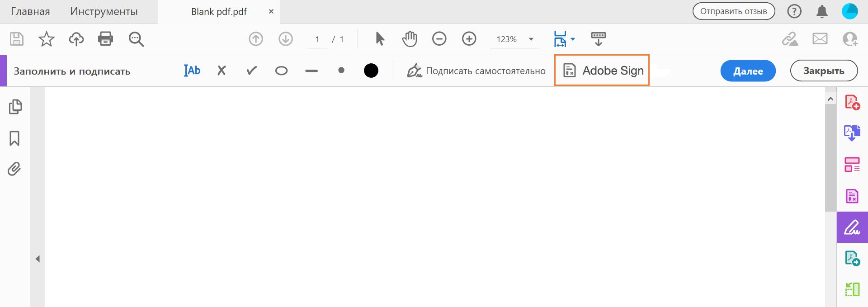Zoom out with minus icon

[x=439, y=39]
